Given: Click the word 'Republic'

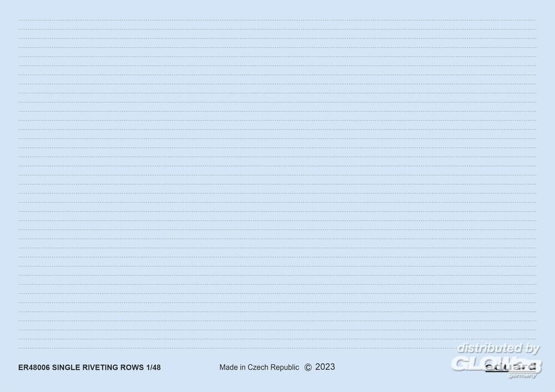Looking at the screenshot, I should pos(284,368).
